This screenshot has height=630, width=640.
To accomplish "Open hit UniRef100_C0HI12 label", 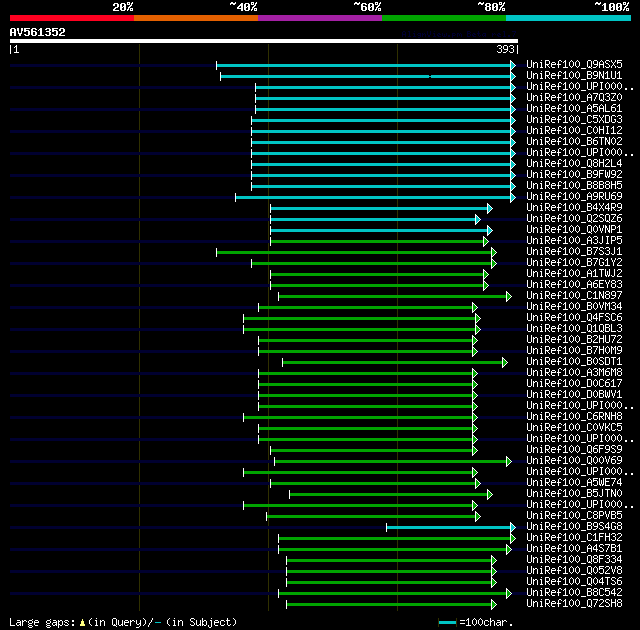I will 574,131.
